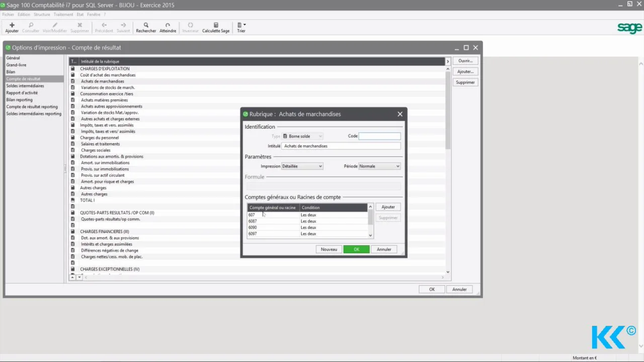Screen dimensions: 644x362
Task: Click the Ajouter plus icon in toolbar
Action: coord(12,25)
